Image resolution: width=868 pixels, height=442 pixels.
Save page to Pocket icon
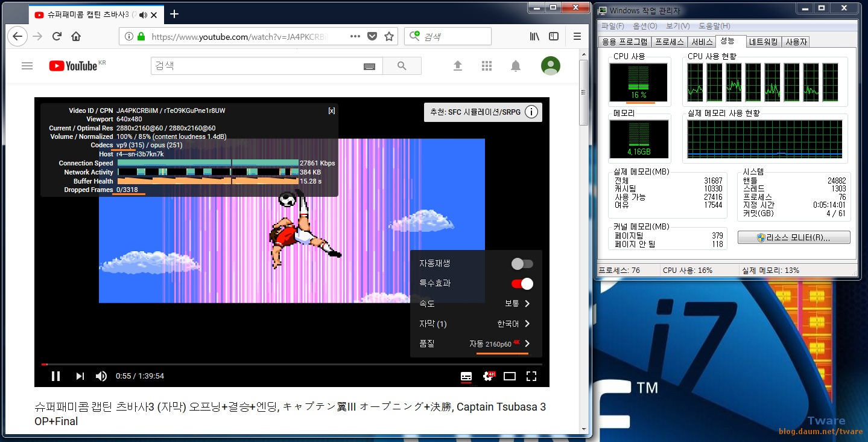pyautogui.click(x=372, y=36)
